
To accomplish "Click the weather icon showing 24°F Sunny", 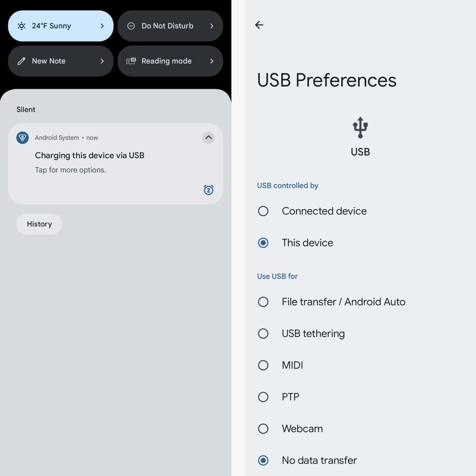I will tap(21, 26).
